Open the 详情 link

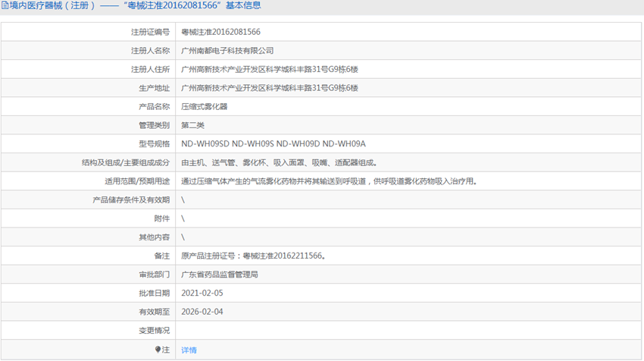[189, 350]
